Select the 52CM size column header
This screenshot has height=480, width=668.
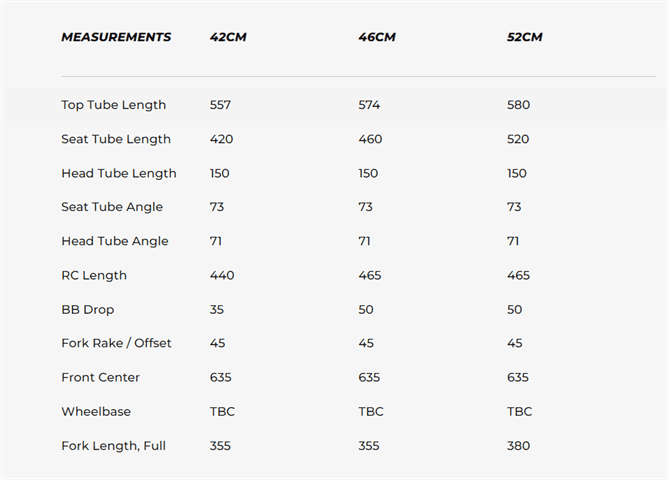point(524,37)
